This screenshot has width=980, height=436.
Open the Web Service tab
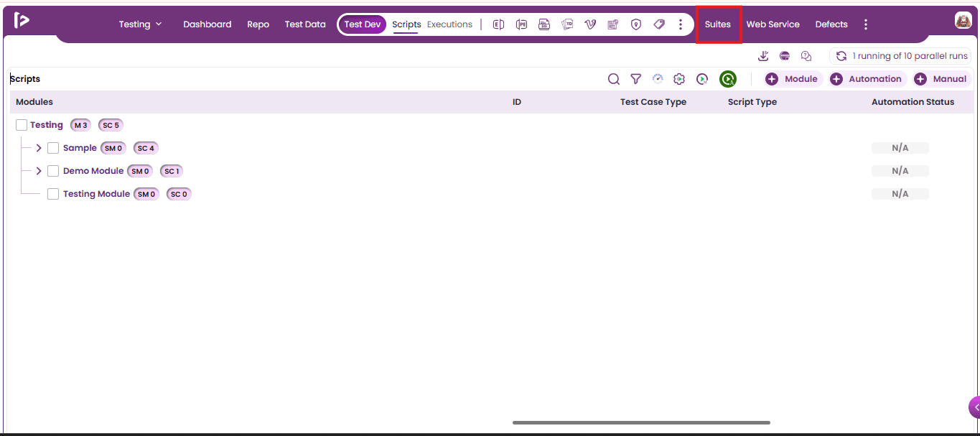pos(773,24)
